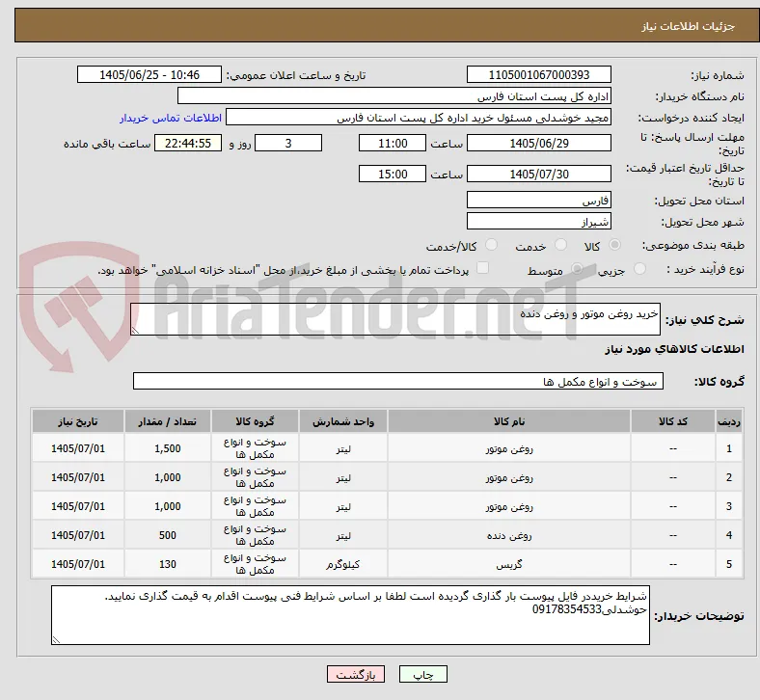Click the ردیف column header

coord(728,421)
